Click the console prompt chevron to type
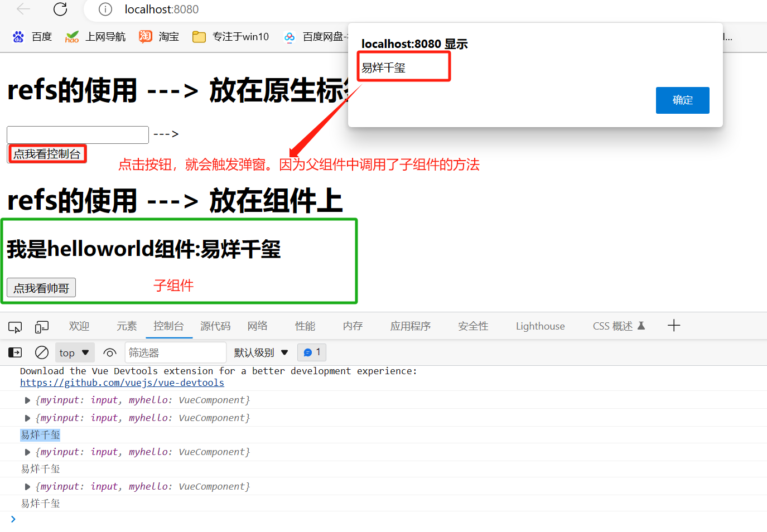767x532 pixels. coord(13,519)
